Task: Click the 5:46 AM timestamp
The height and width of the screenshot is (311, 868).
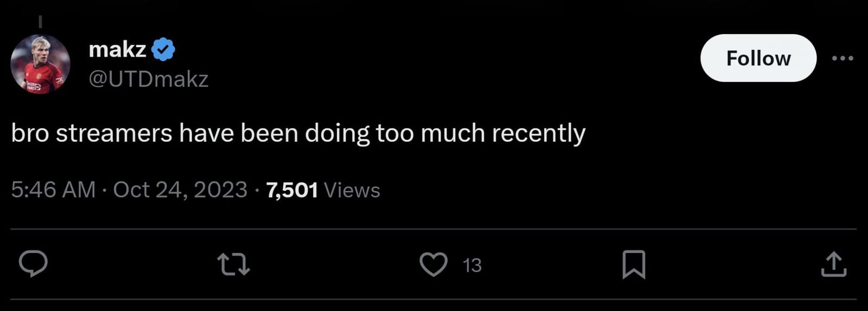Action: click(53, 190)
